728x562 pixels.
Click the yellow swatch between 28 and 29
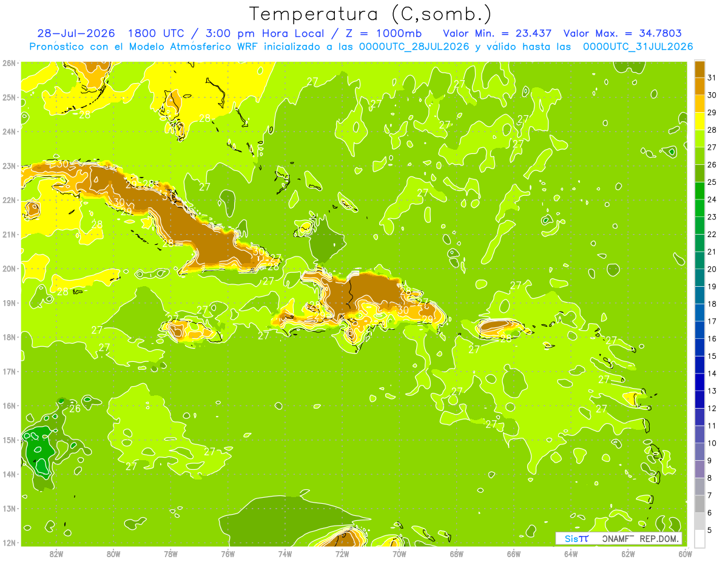click(x=699, y=121)
